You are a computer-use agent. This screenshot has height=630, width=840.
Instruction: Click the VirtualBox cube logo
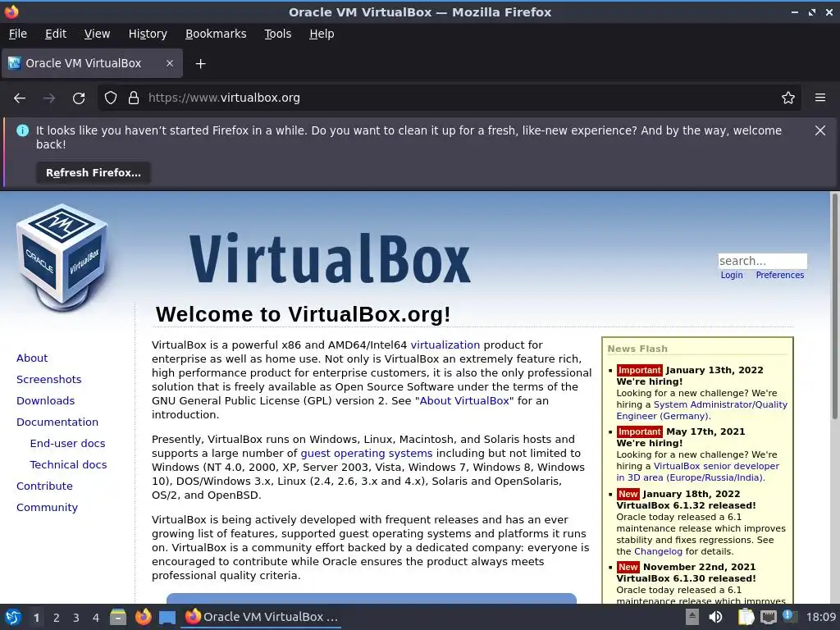(x=62, y=257)
